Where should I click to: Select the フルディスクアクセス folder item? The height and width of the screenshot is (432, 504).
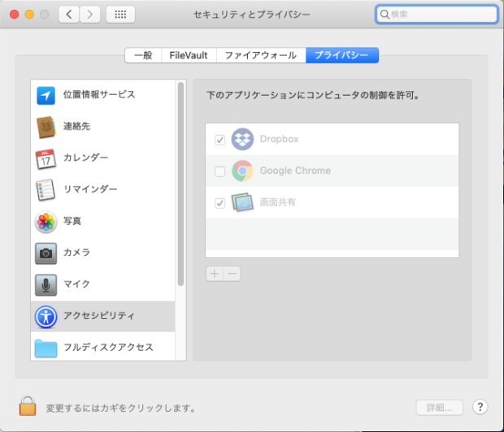[107, 348]
